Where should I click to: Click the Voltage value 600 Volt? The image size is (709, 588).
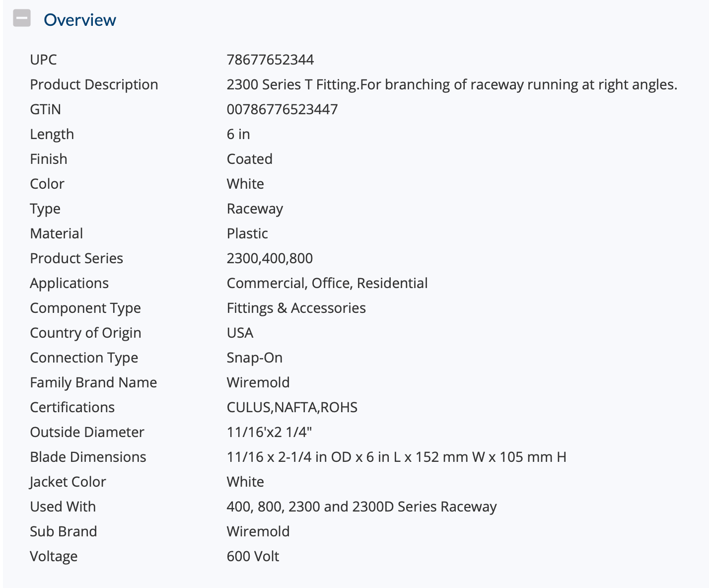click(x=253, y=556)
